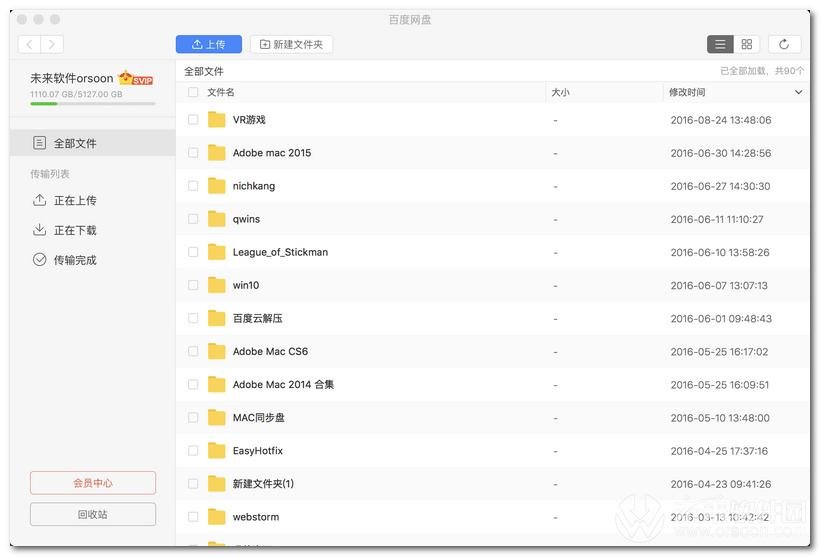Image resolution: width=821 pixels, height=557 pixels.
Task: Open the Adobe Mac 2014 合集 folder icon
Action: point(216,384)
